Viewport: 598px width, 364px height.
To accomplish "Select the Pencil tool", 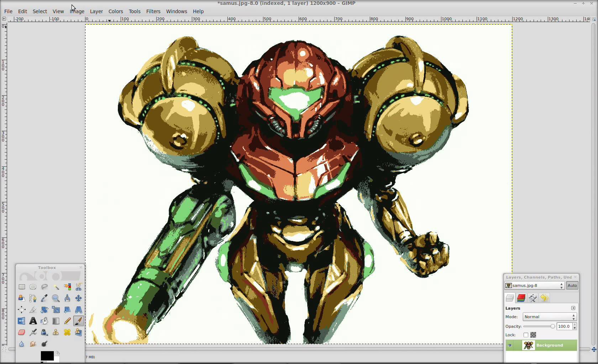I will pyautogui.click(x=67, y=321).
